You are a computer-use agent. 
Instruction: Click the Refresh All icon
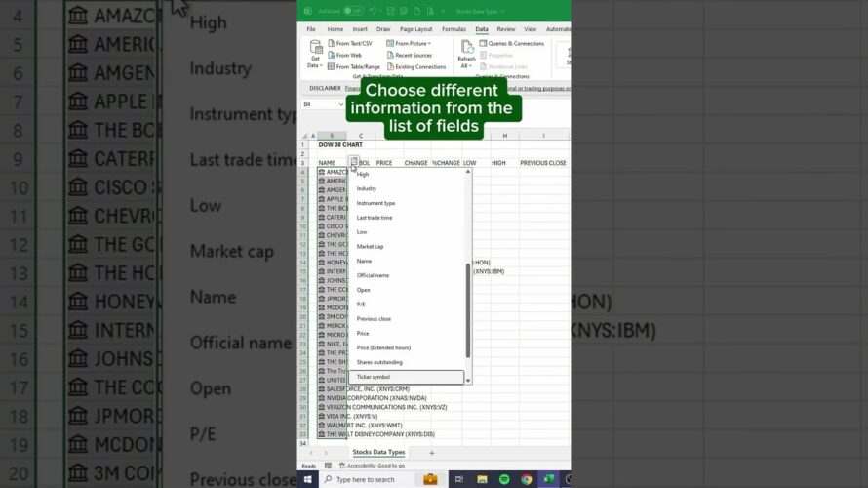click(466, 48)
